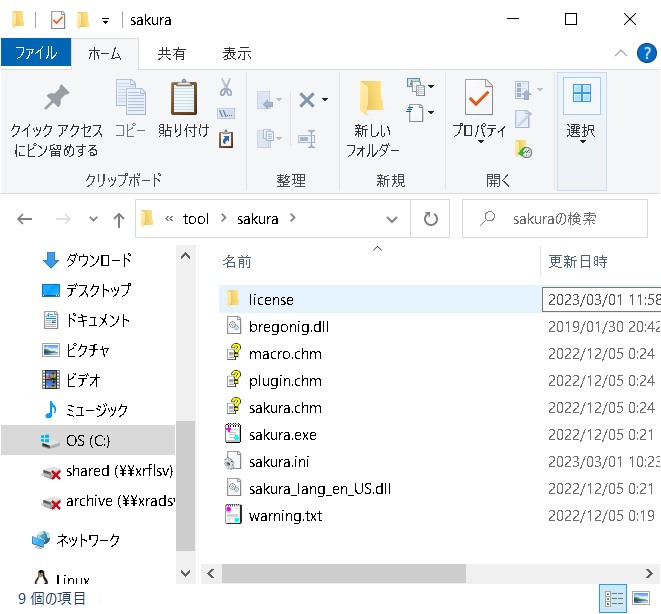Open the File tab

coord(36,53)
